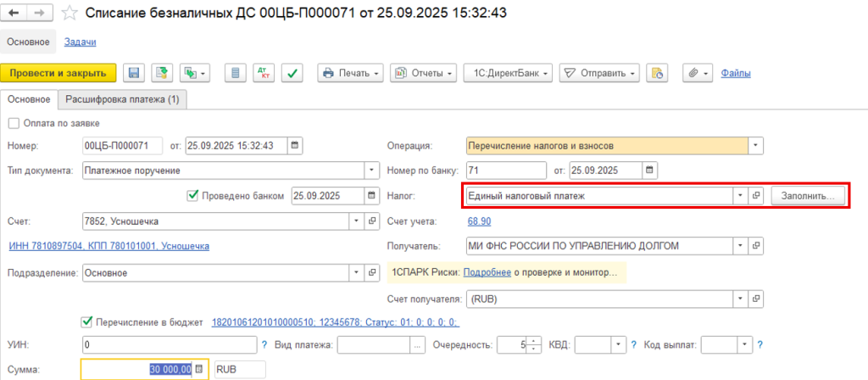Viewport: 868px width, 380px height.
Task: Open the document structure list icon
Action: (236, 73)
